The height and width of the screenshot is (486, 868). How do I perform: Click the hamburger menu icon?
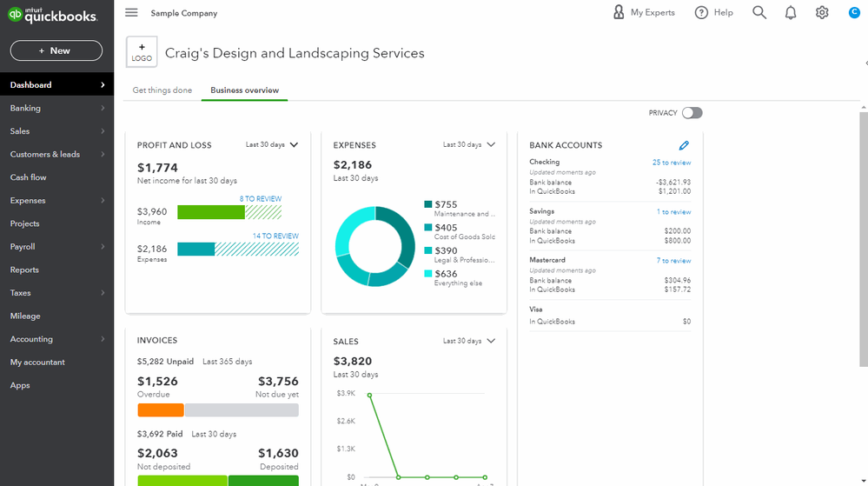tap(131, 13)
